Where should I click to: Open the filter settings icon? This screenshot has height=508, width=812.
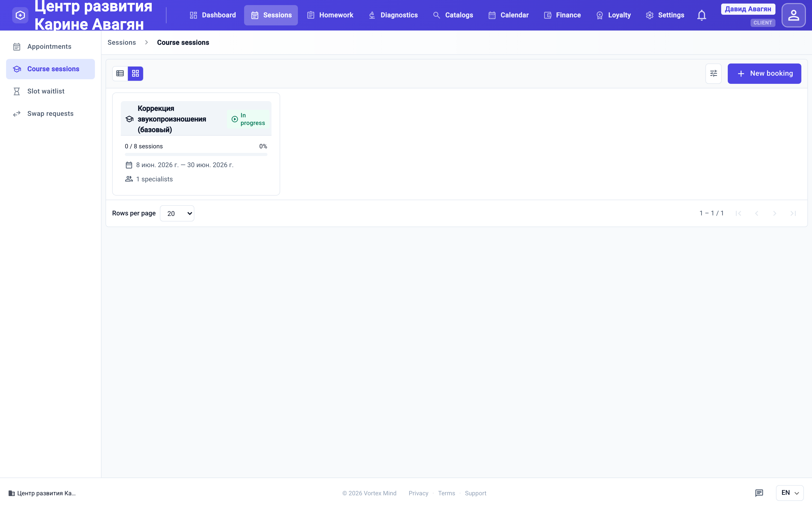pos(713,73)
